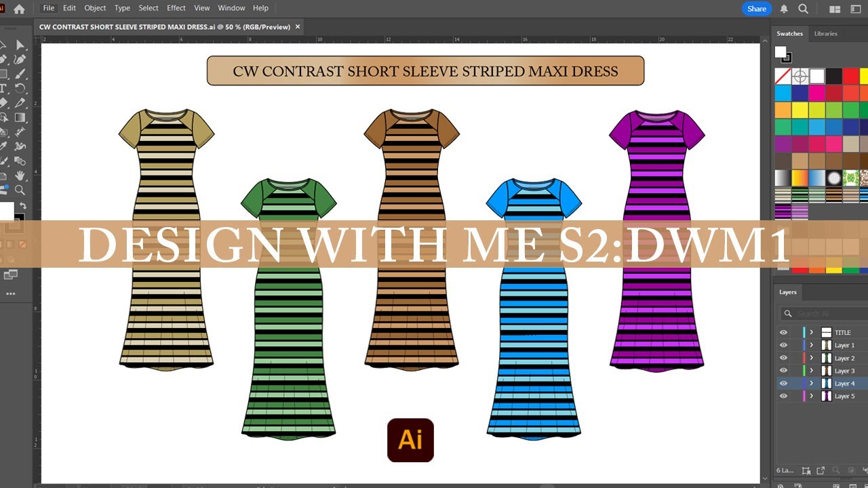Select the black-to-white gradient swatch
868x488 pixels.
783,178
